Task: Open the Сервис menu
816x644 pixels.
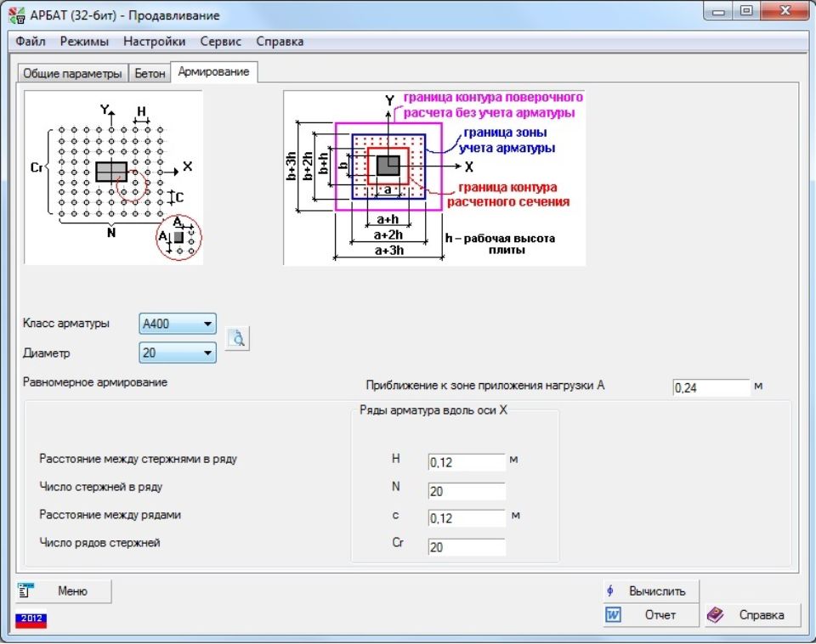Action: (x=221, y=41)
